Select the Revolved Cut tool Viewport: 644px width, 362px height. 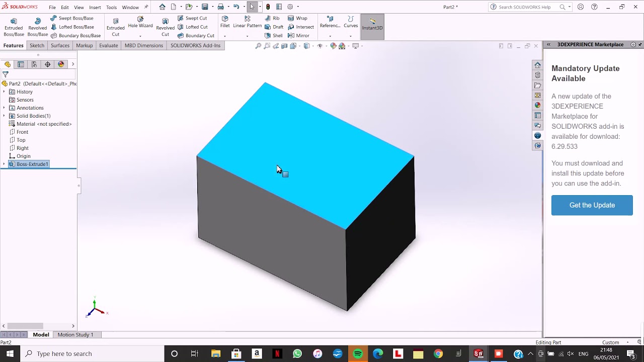[165, 28]
